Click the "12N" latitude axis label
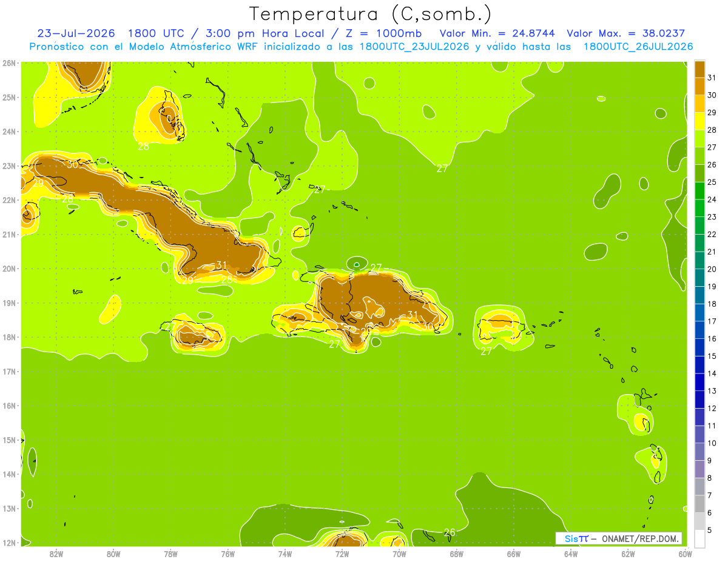Viewport: 728px width, 562px height. pyautogui.click(x=9, y=543)
